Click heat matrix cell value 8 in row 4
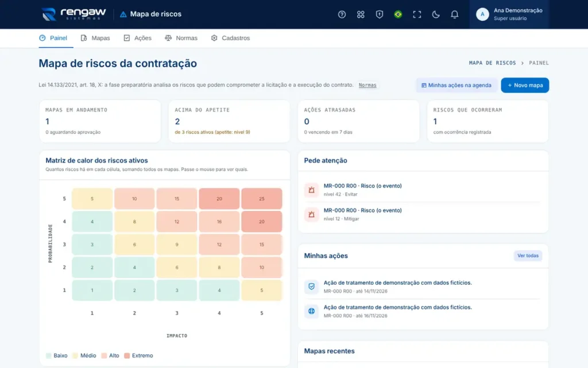This screenshot has height=368, width=588. tap(134, 221)
